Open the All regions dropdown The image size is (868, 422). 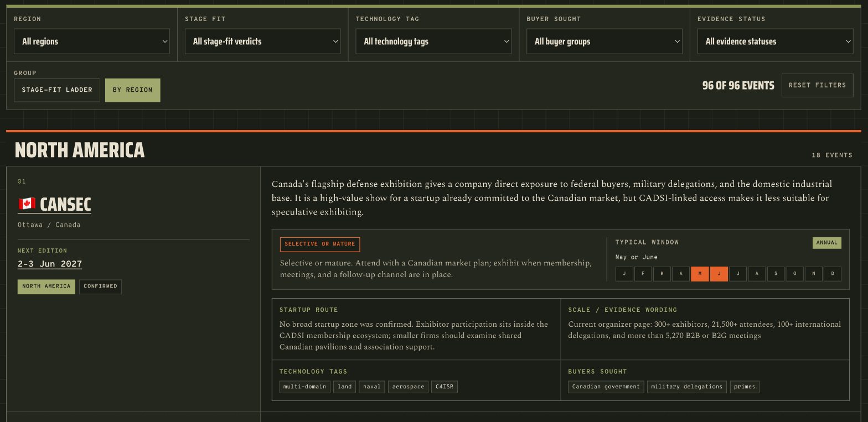92,41
